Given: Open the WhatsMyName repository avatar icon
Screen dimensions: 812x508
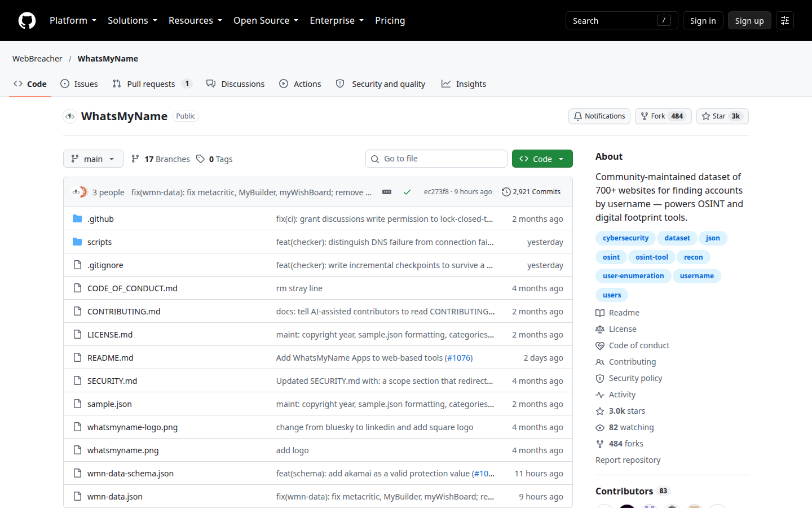Looking at the screenshot, I should (70, 116).
